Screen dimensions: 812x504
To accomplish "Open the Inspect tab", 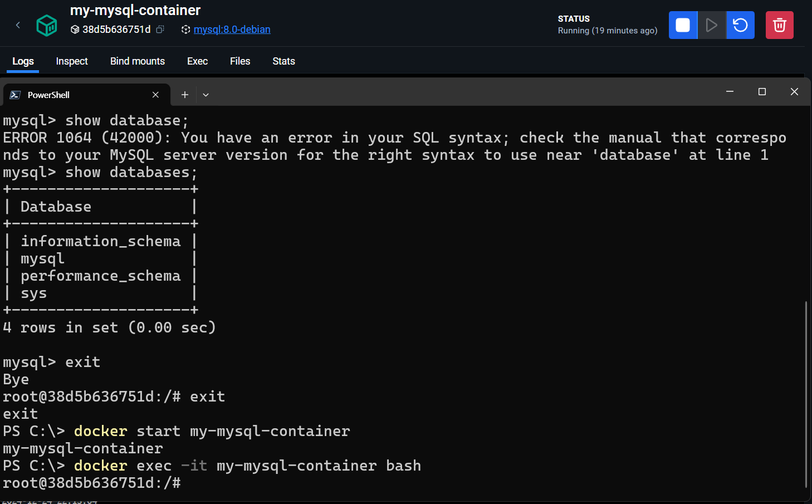I will pyautogui.click(x=72, y=61).
